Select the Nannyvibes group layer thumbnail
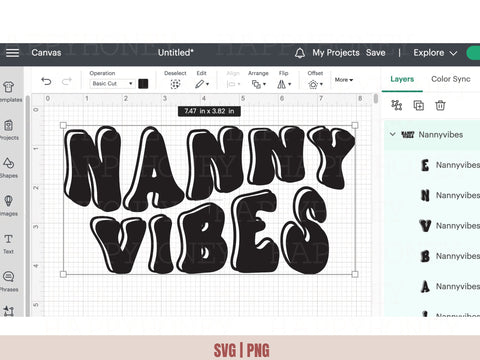 pos(407,134)
